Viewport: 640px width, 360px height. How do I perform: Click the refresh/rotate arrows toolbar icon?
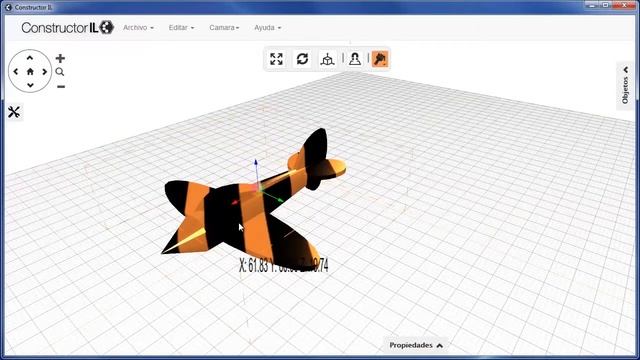tap(302, 59)
